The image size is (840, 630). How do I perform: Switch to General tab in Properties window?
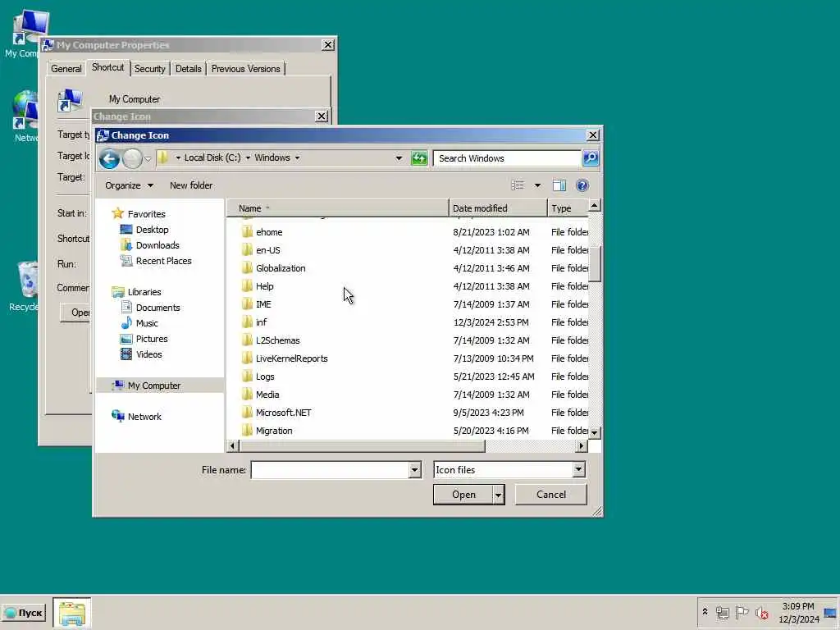(66, 69)
